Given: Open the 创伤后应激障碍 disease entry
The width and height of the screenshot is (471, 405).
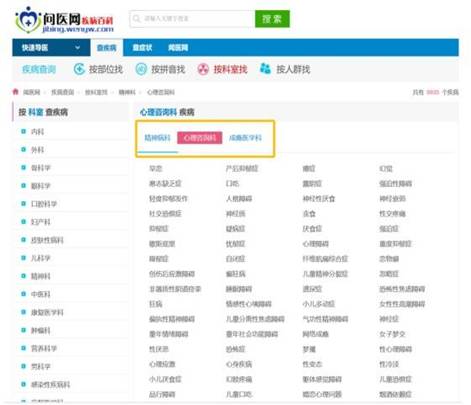Looking at the screenshot, I should (x=172, y=274).
